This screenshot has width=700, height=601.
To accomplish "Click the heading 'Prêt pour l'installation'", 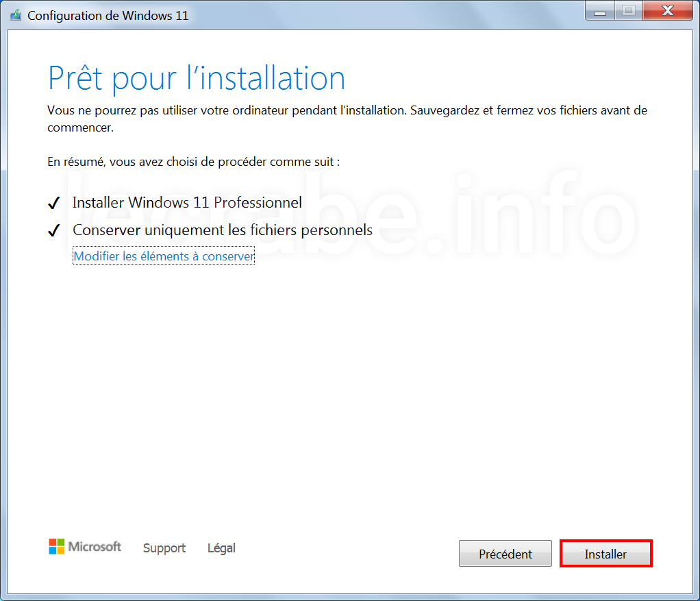I will (x=197, y=79).
